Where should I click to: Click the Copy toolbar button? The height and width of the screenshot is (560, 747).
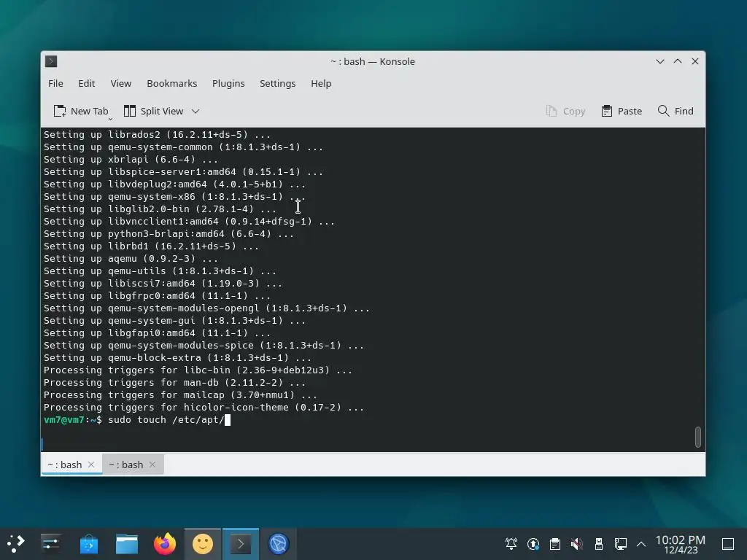565,111
